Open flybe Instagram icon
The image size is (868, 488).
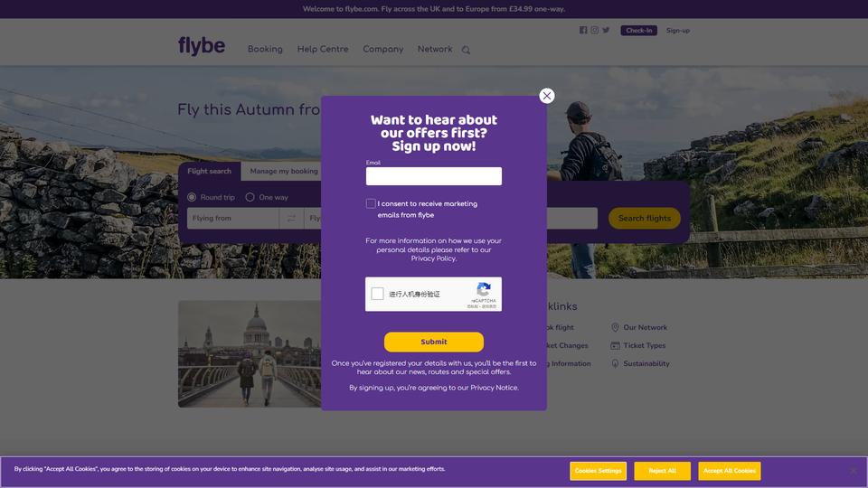pyautogui.click(x=595, y=31)
